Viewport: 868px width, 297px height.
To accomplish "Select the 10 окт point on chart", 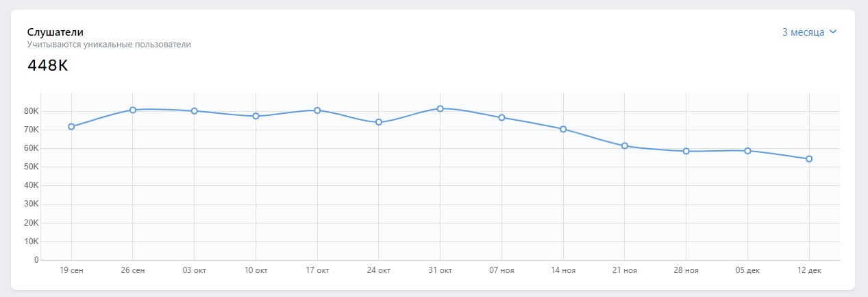I will [256, 116].
